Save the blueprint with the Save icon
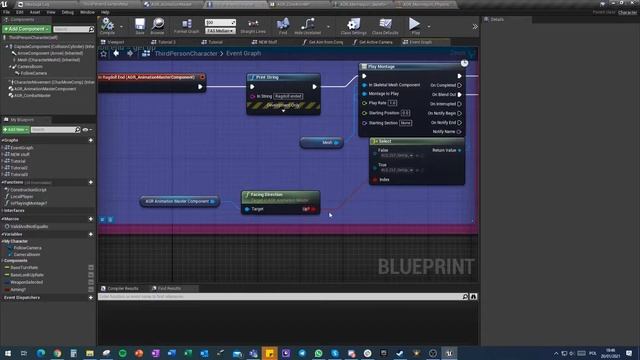The width and height of the screenshot is (640, 360). click(140, 25)
